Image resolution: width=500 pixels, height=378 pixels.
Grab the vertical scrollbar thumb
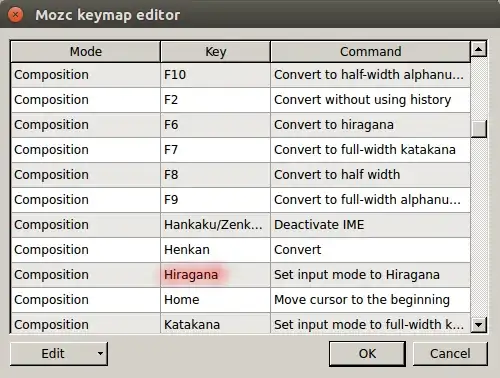tap(479, 129)
